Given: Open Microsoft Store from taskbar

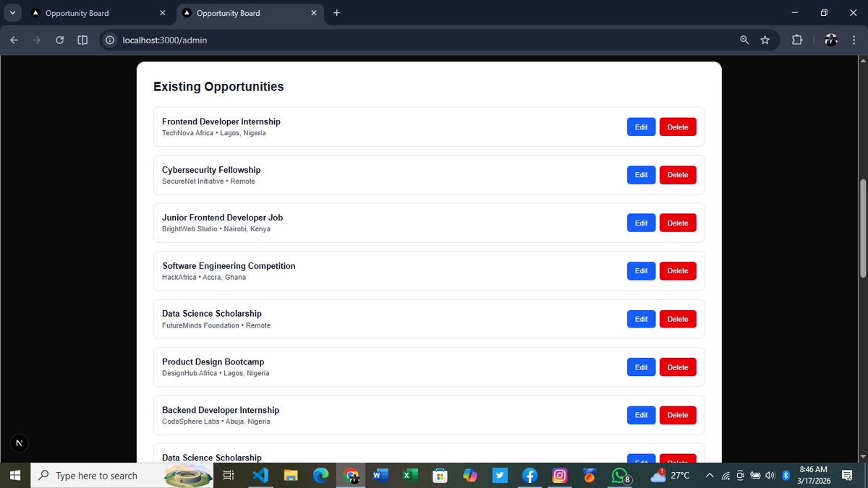Looking at the screenshot, I should coord(440,476).
